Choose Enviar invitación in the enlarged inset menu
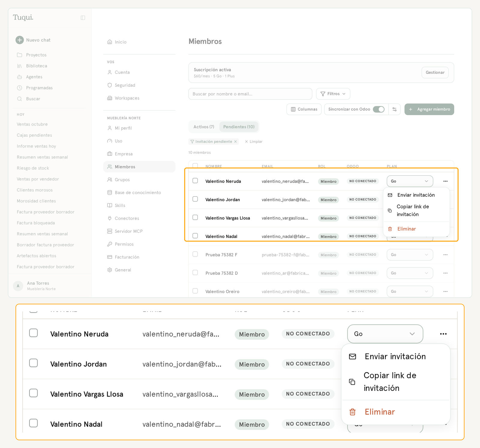480x448 pixels. (x=395, y=357)
